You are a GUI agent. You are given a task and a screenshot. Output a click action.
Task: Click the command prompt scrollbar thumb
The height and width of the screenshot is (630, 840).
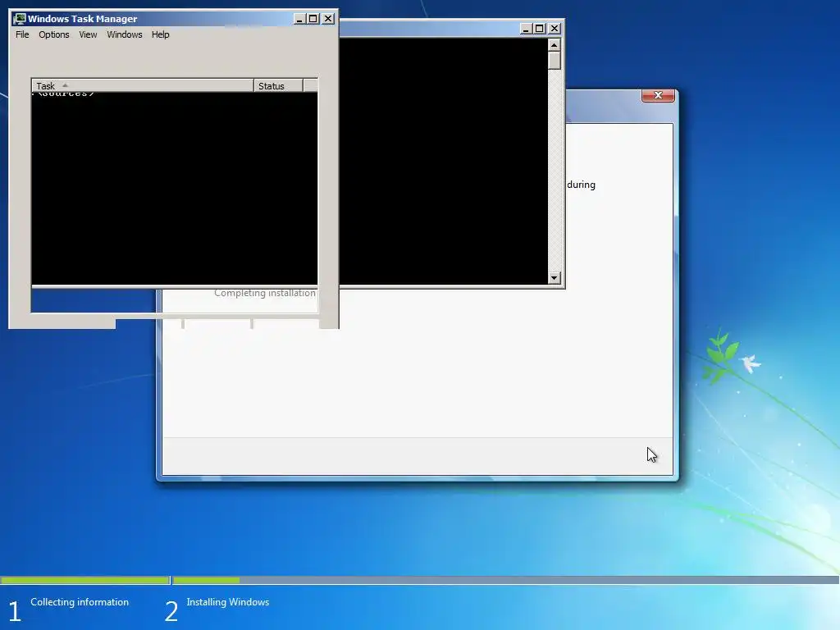pyautogui.click(x=554, y=60)
